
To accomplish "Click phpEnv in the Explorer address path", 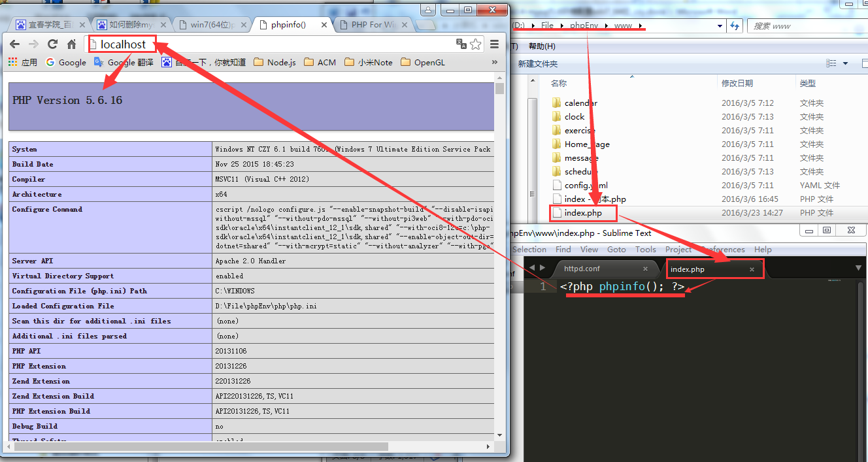I will [584, 25].
